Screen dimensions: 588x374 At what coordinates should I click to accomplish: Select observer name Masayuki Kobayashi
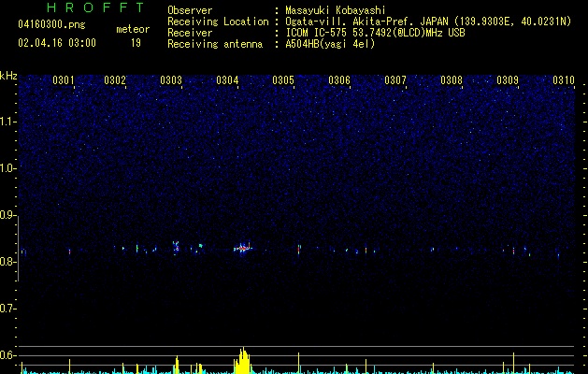[336, 10]
